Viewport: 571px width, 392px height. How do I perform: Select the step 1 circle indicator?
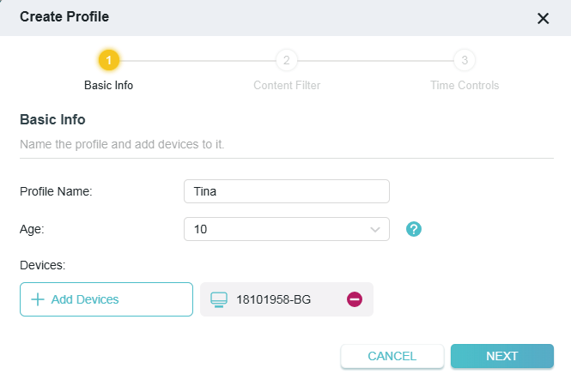pyautogui.click(x=109, y=60)
